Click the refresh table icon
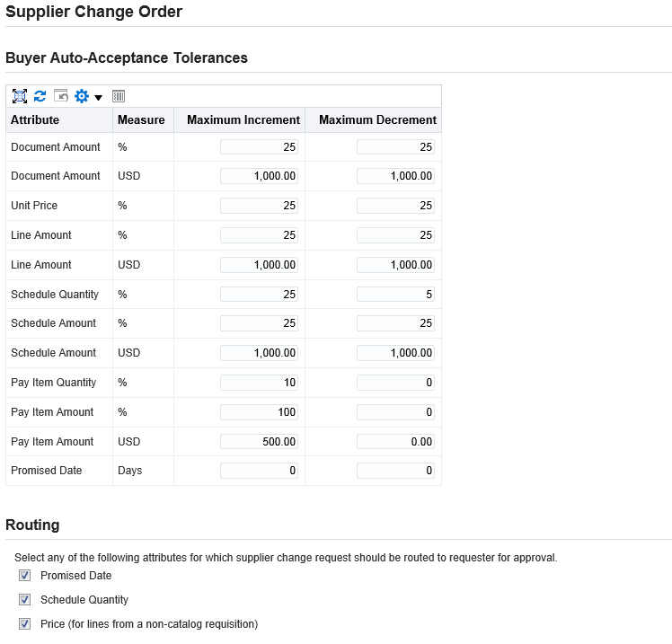Image resolution: width=672 pixels, height=644 pixels. point(40,96)
